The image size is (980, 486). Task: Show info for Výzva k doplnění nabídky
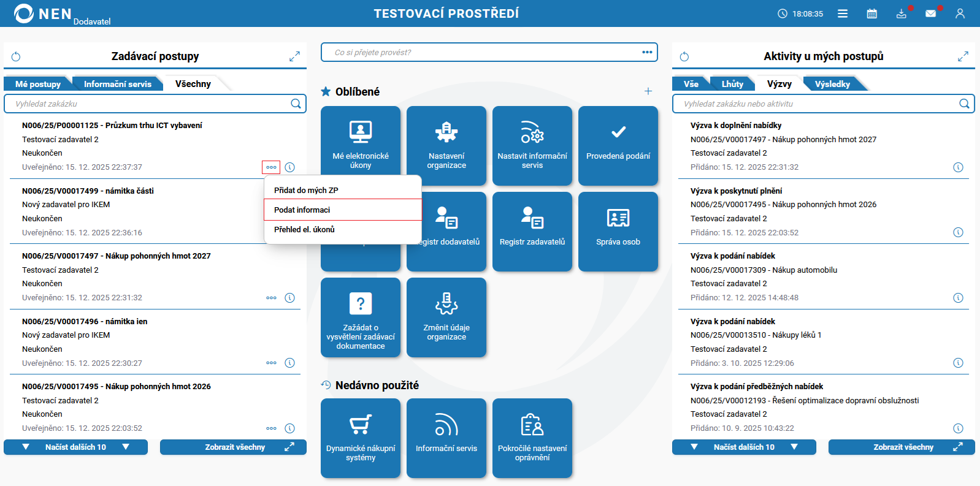pos(958,167)
